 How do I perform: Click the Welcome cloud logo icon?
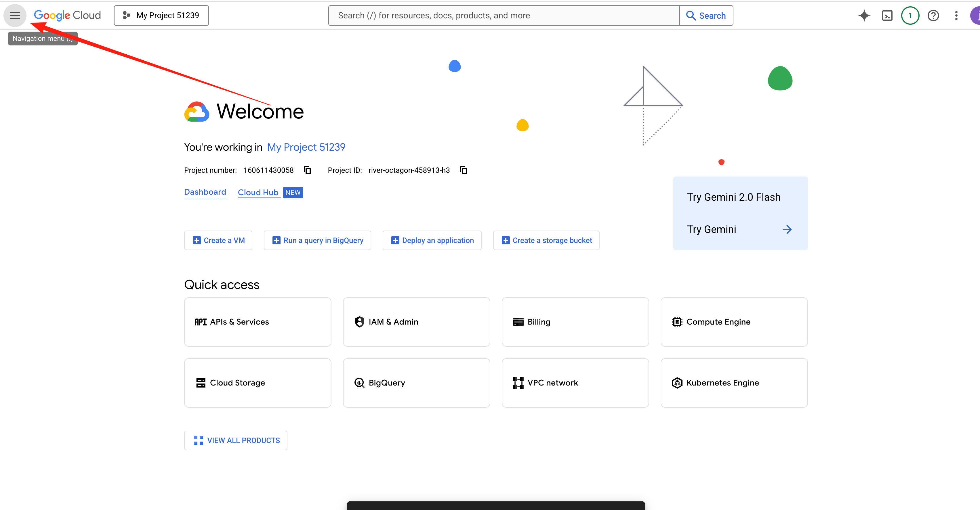[x=197, y=111]
